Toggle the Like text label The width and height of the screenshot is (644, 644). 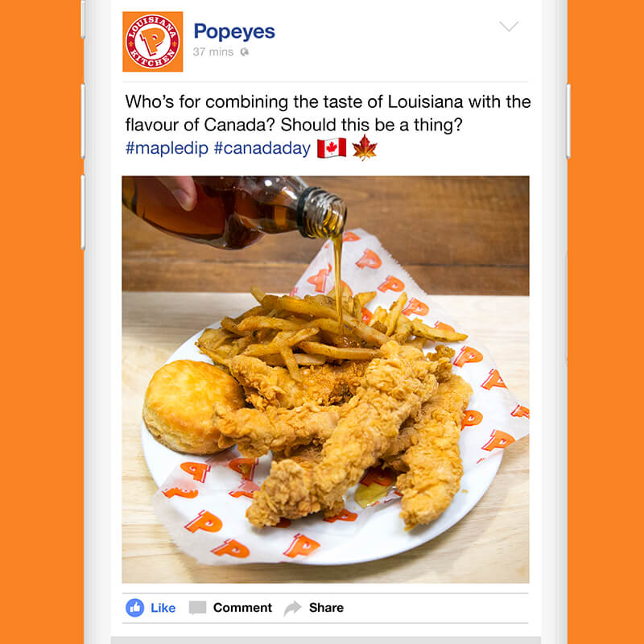pyautogui.click(x=163, y=608)
